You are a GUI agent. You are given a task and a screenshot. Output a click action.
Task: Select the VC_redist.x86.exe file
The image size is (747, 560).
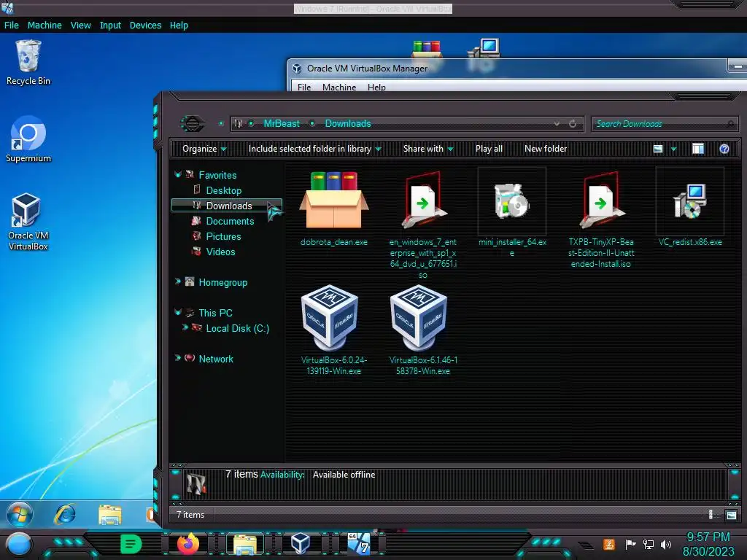(690, 201)
